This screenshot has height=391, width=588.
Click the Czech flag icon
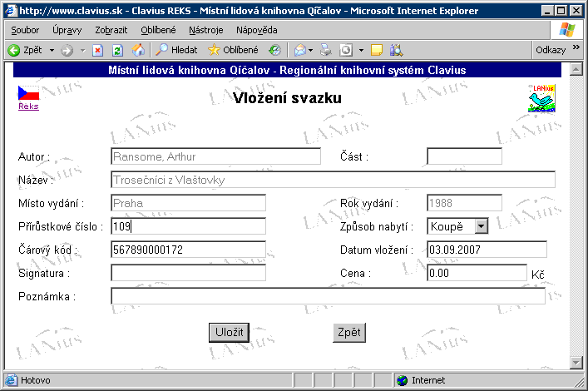click(28, 93)
